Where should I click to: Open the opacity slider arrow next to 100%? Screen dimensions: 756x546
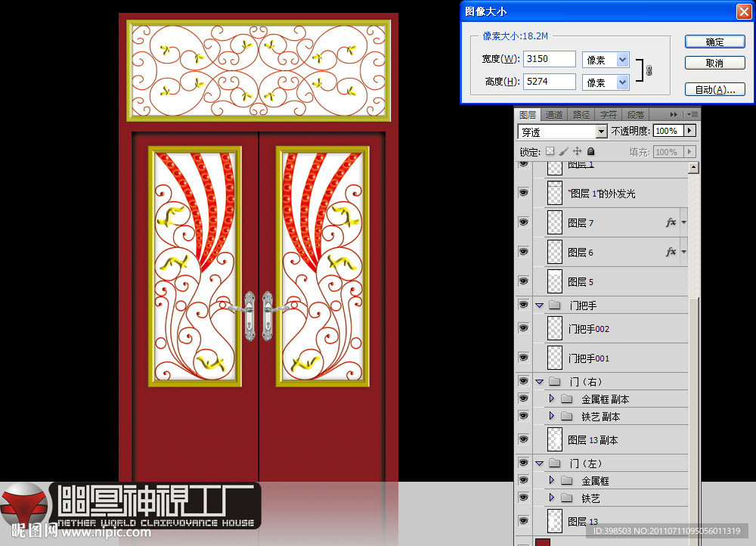[690, 131]
